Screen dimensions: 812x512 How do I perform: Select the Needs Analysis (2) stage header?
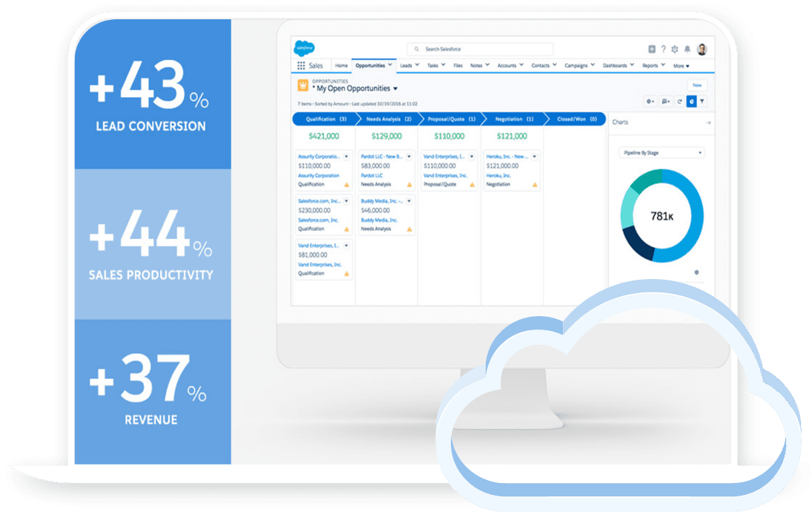pos(389,119)
